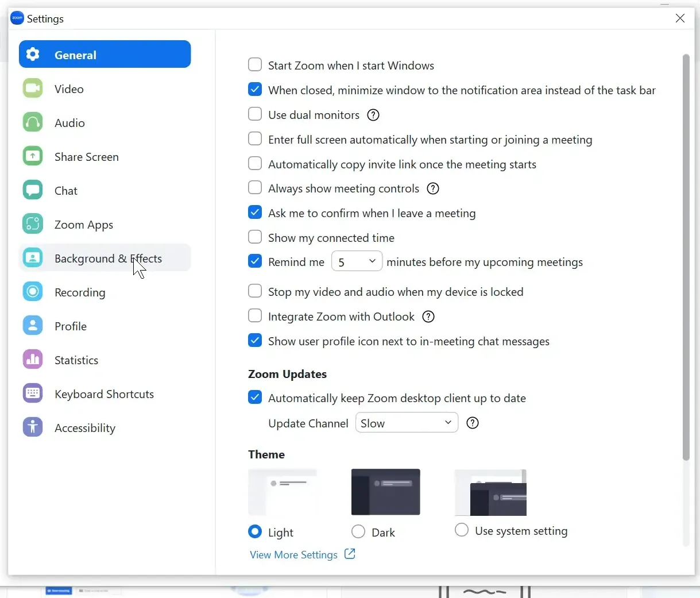Select the Dark theme radio button
This screenshot has height=598, width=700.
tap(358, 531)
